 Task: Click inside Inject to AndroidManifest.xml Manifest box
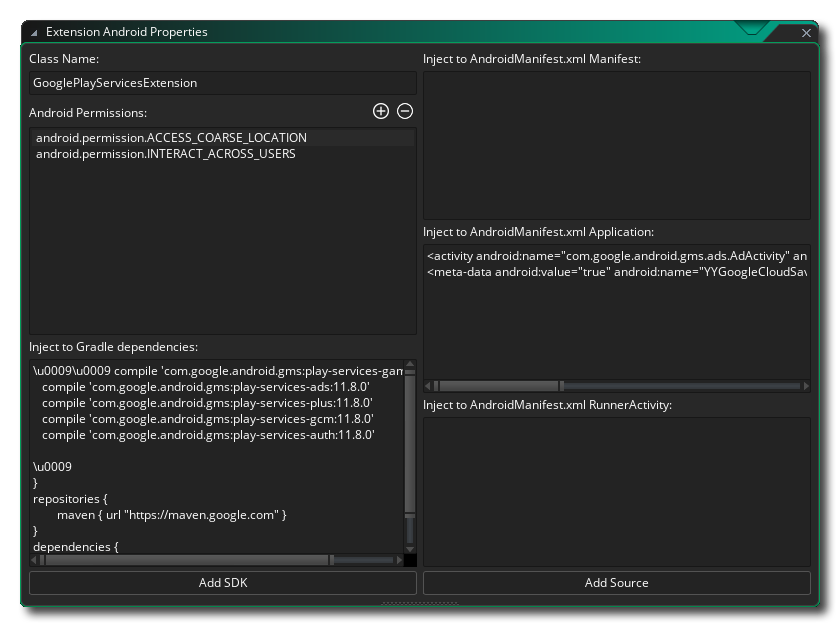pos(617,145)
